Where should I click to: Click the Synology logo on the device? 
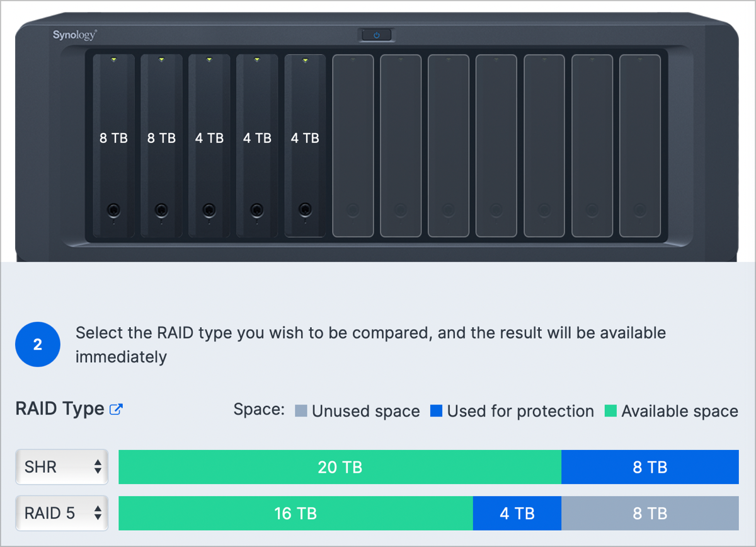click(x=74, y=35)
